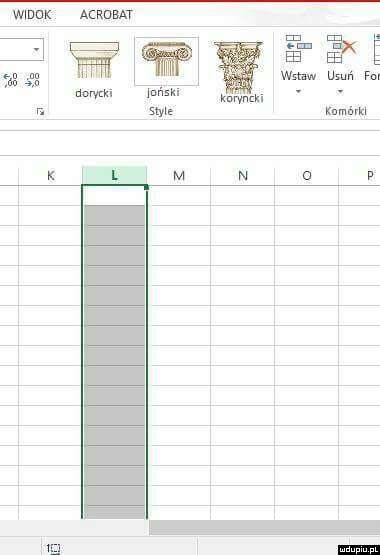The width and height of the screenshot is (380, 555).
Task: Apply the dorycki column style
Action: [x=94, y=70]
